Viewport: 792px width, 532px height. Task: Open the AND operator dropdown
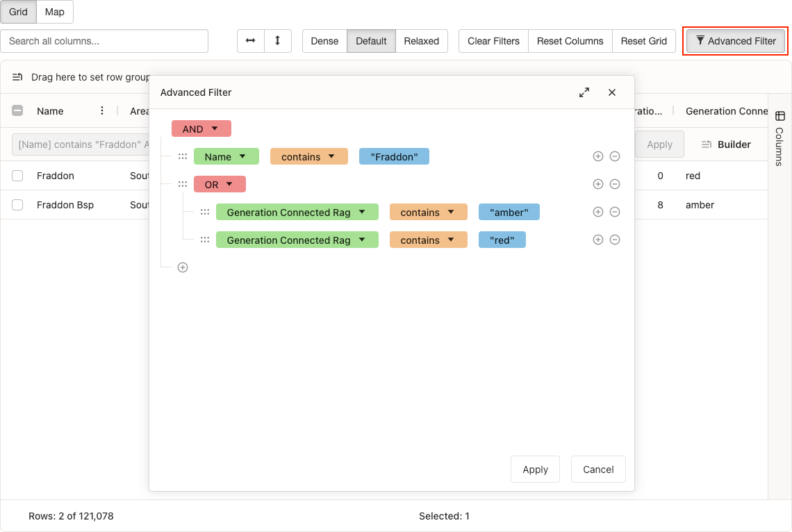click(x=201, y=128)
